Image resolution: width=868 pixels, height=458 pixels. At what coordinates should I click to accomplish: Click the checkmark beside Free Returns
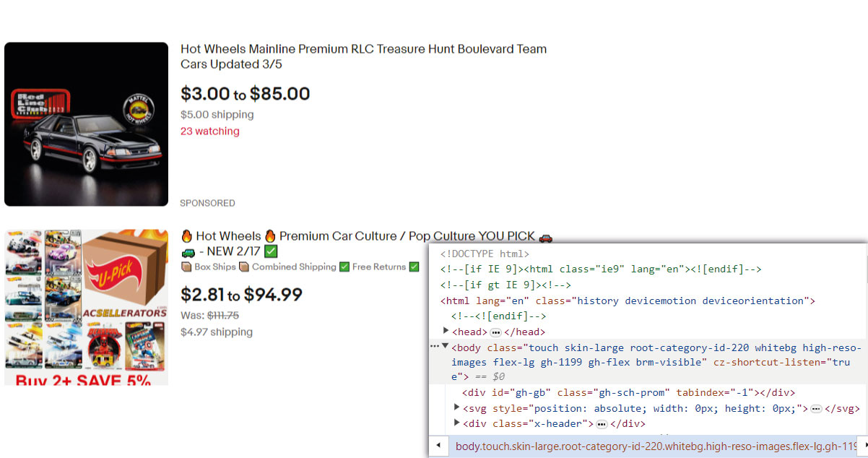click(414, 267)
